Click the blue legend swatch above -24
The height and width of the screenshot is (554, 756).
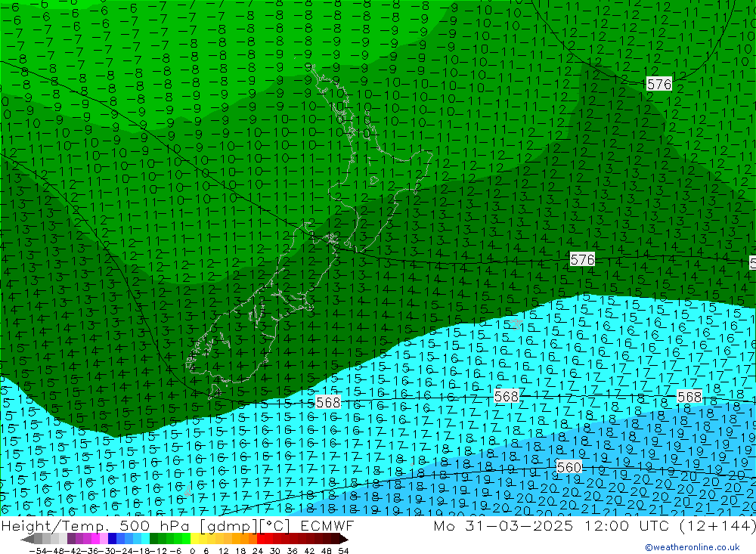click(129, 539)
